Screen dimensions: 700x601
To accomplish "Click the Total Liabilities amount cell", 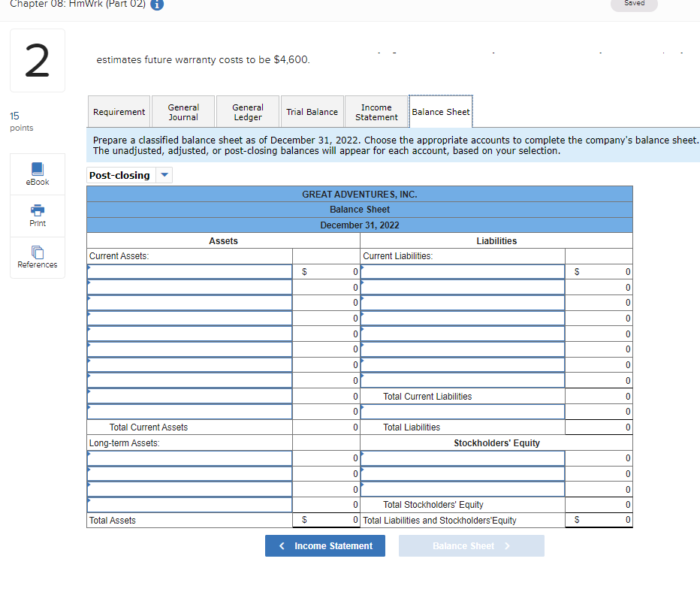I will [x=599, y=427].
